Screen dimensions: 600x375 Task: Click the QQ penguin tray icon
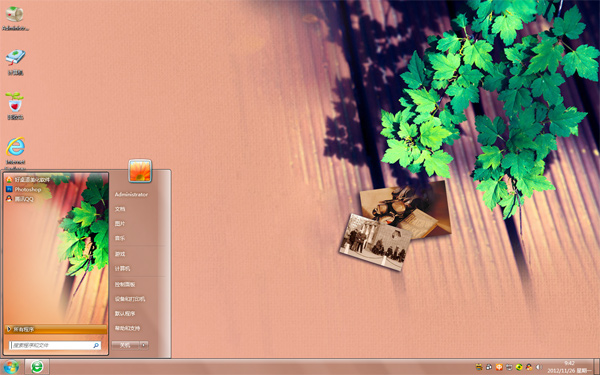tap(529, 367)
